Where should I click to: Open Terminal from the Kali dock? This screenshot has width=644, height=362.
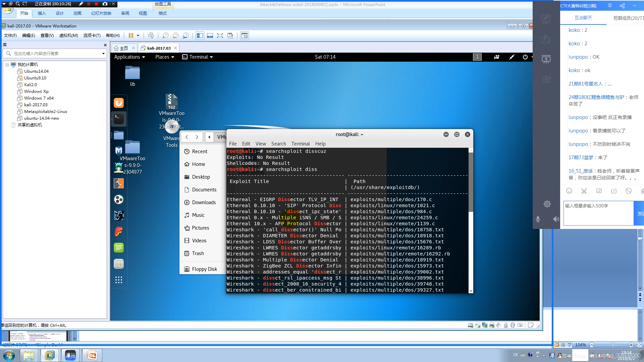[x=119, y=119]
